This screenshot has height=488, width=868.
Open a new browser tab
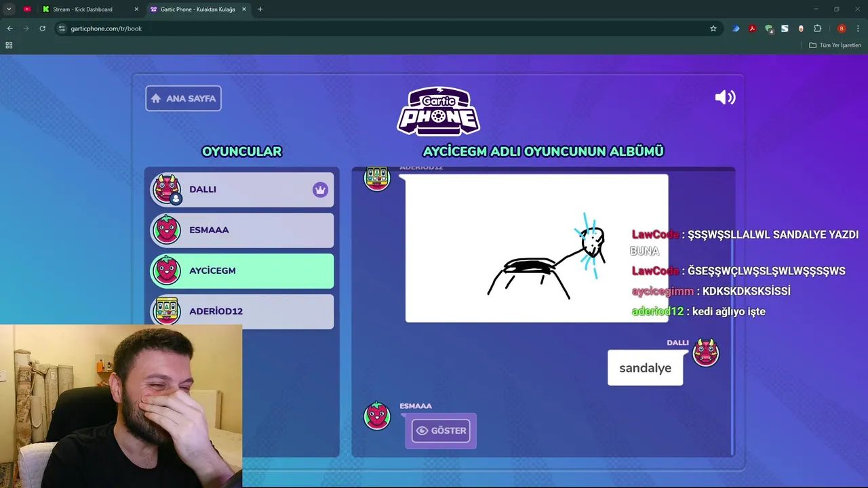260,9
